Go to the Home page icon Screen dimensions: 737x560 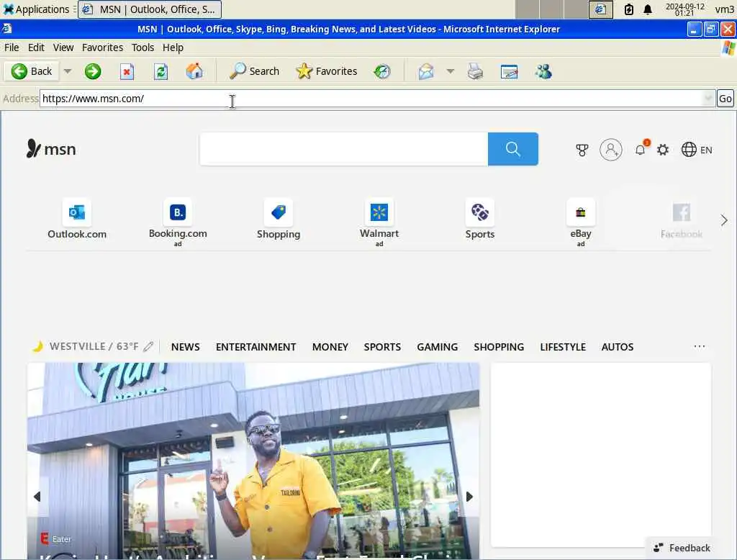[x=194, y=71]
